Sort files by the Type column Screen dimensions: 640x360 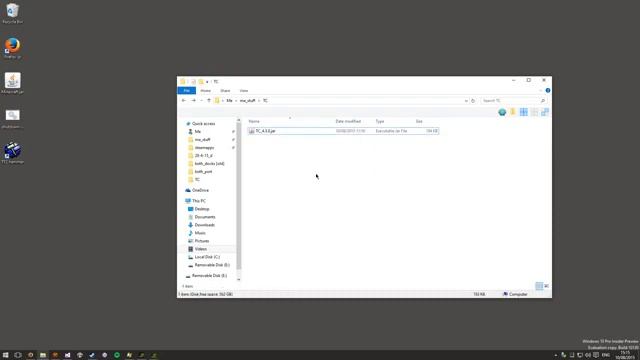pyautogui.click(x=380, y=121)
